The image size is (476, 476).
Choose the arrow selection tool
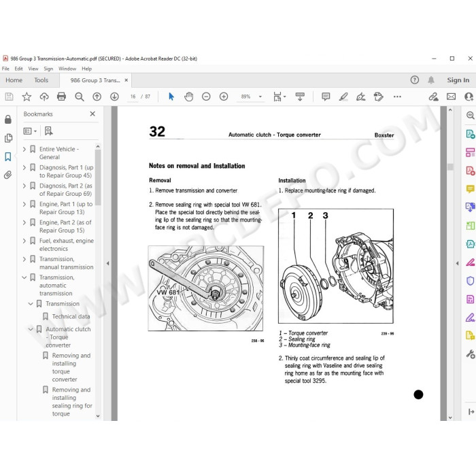(171, 97)
